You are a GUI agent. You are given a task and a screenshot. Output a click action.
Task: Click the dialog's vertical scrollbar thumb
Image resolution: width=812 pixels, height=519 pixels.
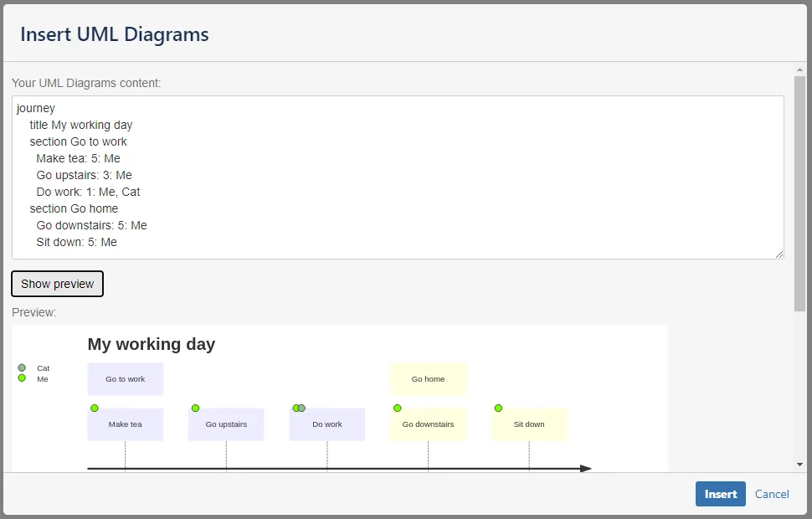[799, 193]
